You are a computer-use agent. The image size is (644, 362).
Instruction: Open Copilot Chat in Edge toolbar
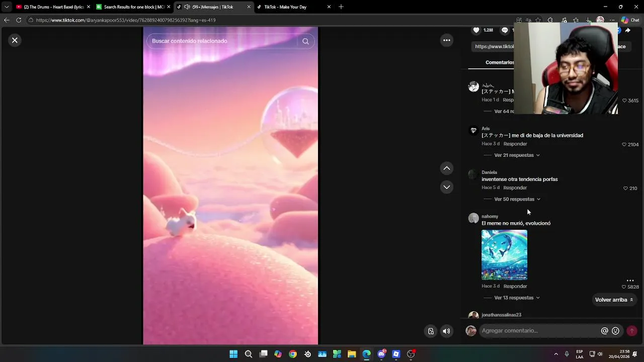coord(629,20)
